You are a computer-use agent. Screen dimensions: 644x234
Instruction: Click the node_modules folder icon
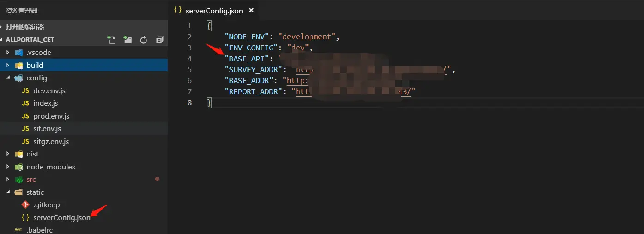click(19, 167)
